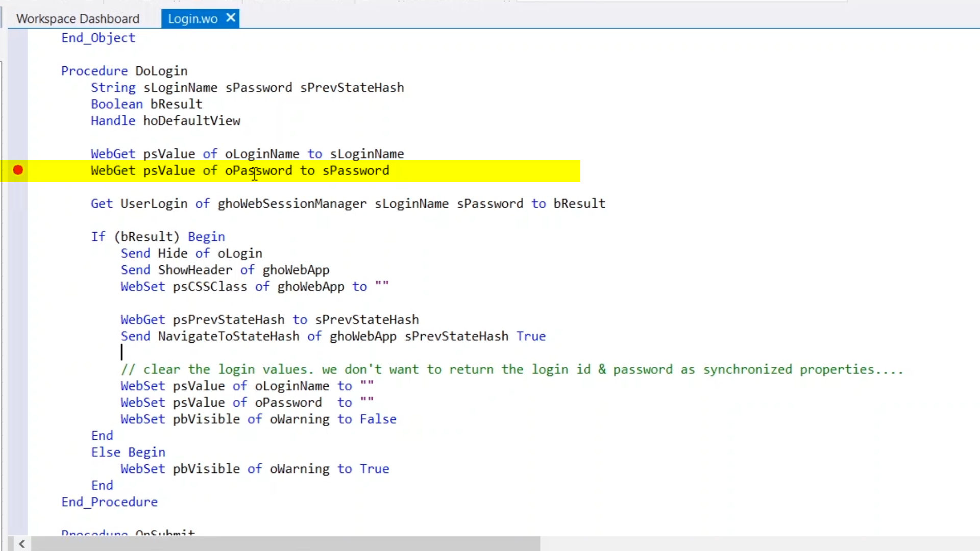
Task: Click the ShowHeader message name
Action: coord(194,270)
